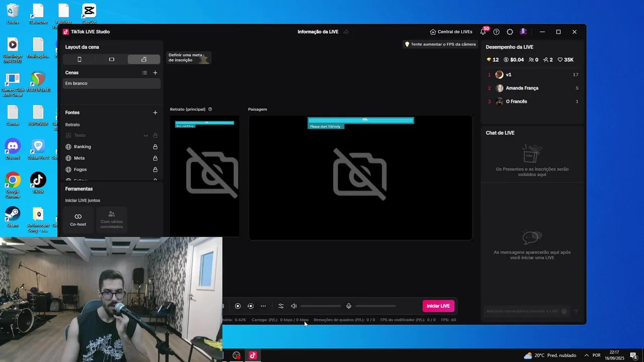Click the Retrato preview canvas
This screenshot has width=644, height=362.
pos(204,176)
